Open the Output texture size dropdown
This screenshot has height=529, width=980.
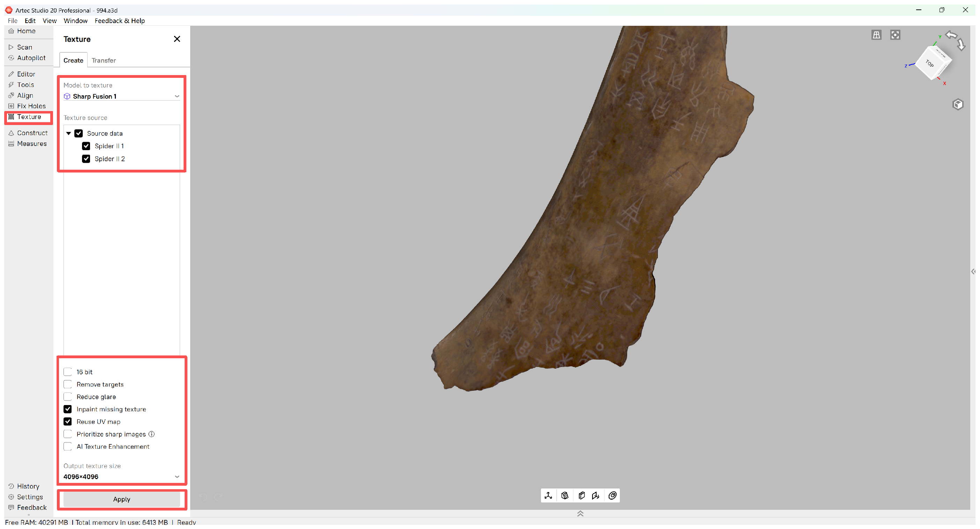121,477
